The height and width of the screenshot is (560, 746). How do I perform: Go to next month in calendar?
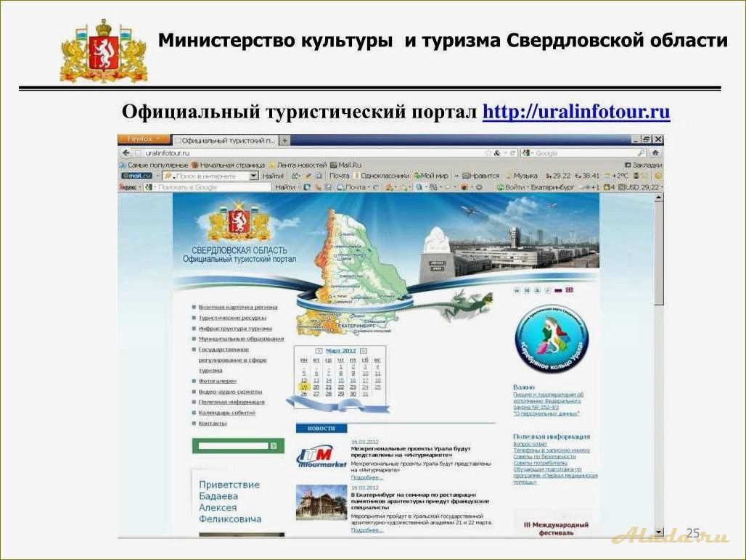364,350
